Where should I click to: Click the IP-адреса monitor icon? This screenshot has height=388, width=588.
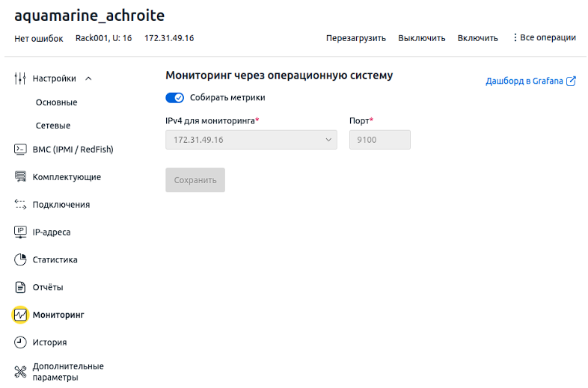tap(20, 232)
